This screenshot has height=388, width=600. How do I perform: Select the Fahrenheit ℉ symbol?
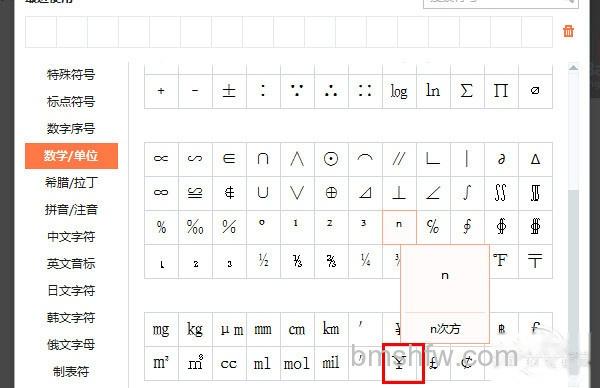pyautogui.click(x=501, y=261)
